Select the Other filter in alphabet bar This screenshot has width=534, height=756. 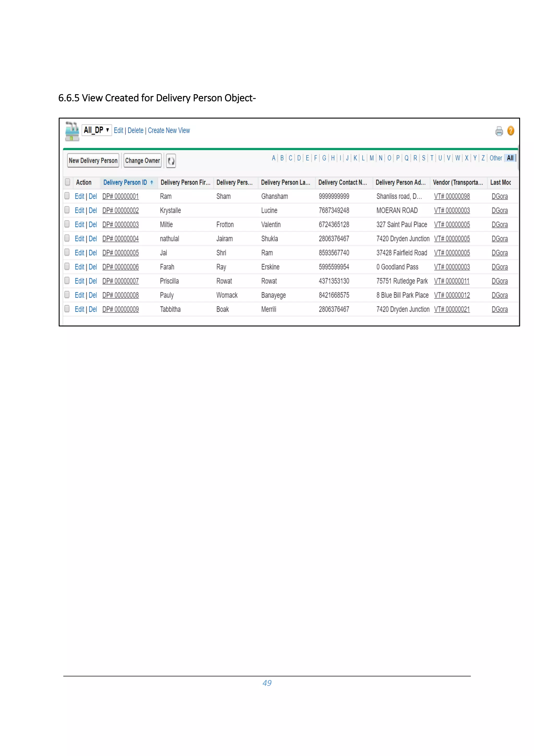point(495,158)
